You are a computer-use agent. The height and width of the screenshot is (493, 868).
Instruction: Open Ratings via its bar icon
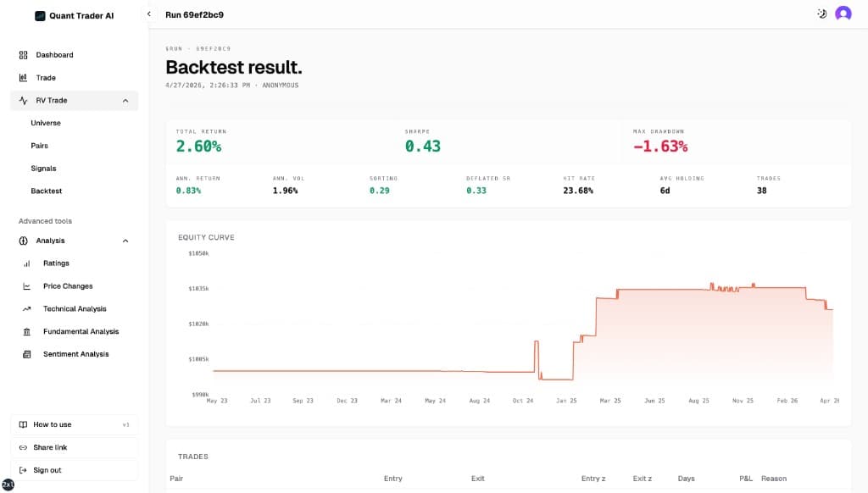tap(25, 263)
